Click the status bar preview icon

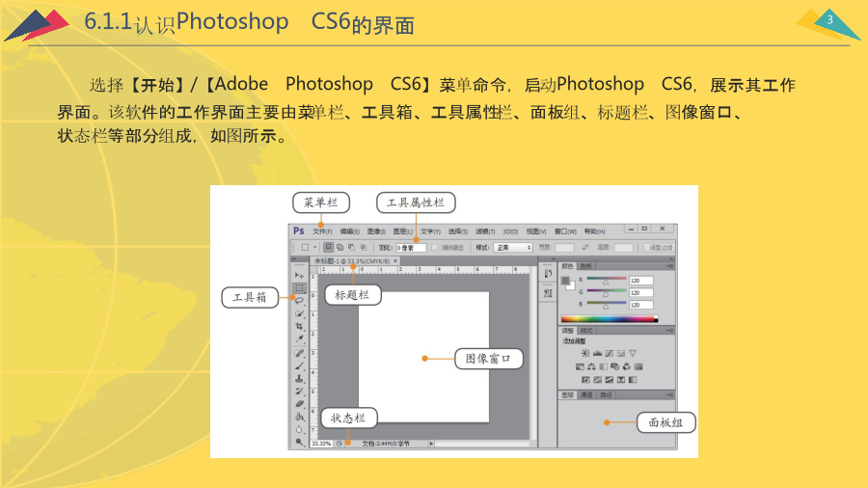pyautogui.click(x=339, y=444)
